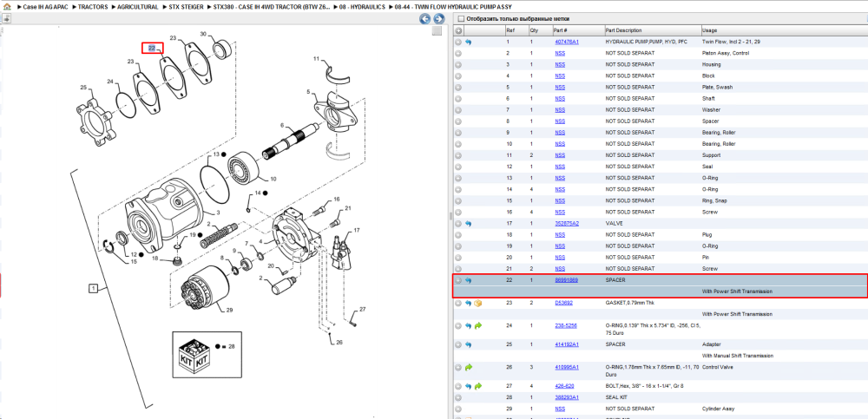Click the small square at the diagram's top-right corner
The image size is (868, 419).
tap(437, 31)
